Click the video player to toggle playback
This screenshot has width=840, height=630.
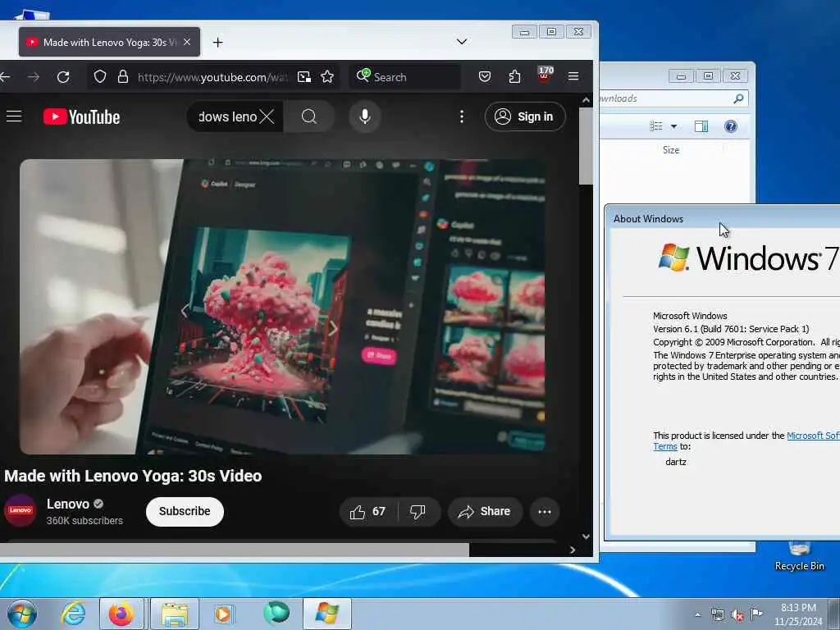pyautogui.click(x=284, y=307)
